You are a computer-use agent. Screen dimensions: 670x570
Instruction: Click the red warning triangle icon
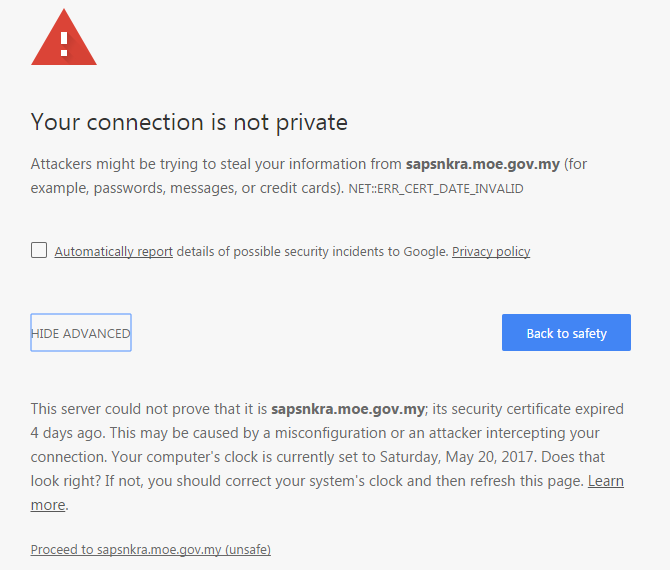click(x=64, y=41)
